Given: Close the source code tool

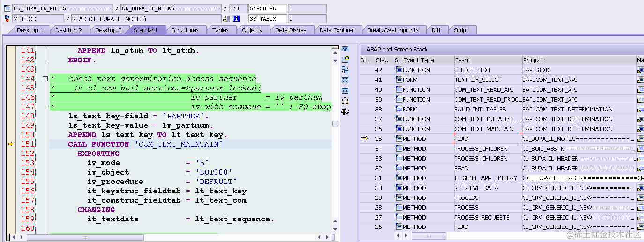Looking at the screenshot, I should [345, 50].
